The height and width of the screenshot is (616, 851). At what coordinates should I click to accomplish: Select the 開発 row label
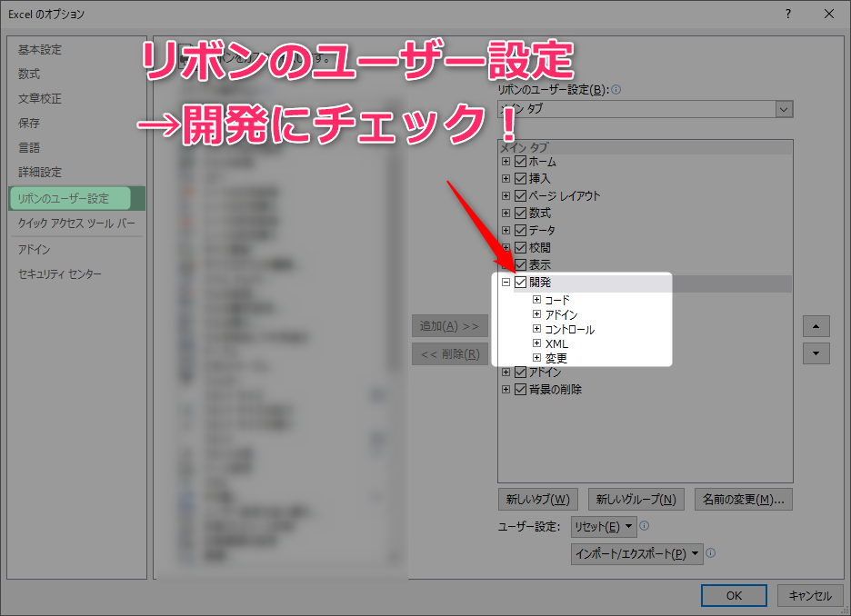[540, 283]
